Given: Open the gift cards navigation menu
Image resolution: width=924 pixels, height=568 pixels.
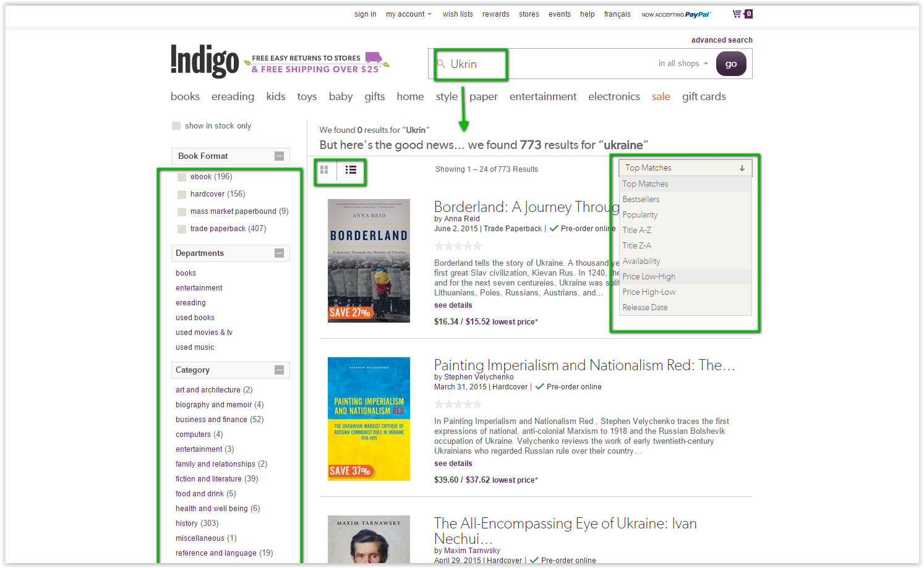Looking at the screenshot, I should pyautogui.click(x=704, y=97).
